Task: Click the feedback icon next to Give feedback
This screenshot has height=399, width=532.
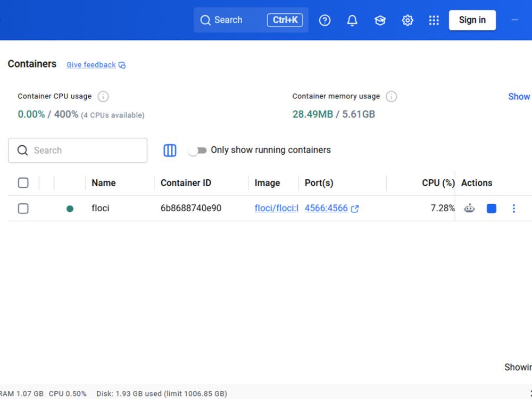Action: (122, 65)
